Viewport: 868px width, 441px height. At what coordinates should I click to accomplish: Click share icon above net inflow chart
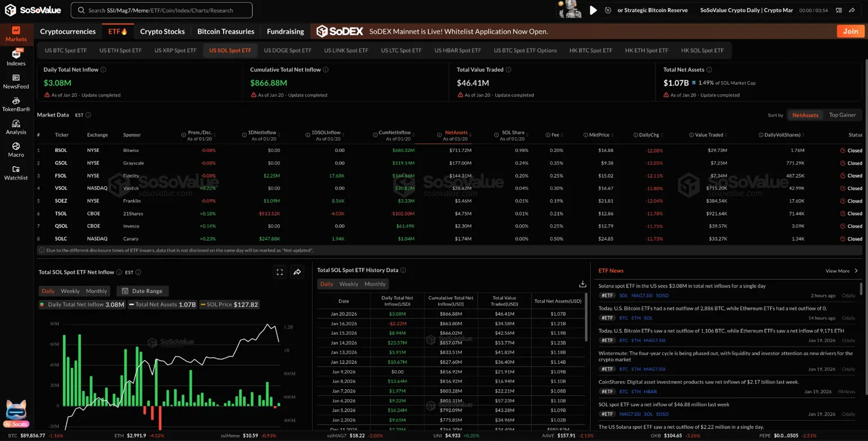(297, 272)
